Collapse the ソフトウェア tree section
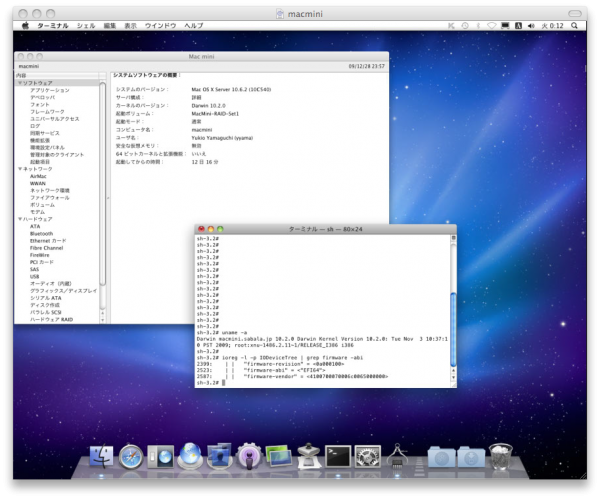 [20, 83]
